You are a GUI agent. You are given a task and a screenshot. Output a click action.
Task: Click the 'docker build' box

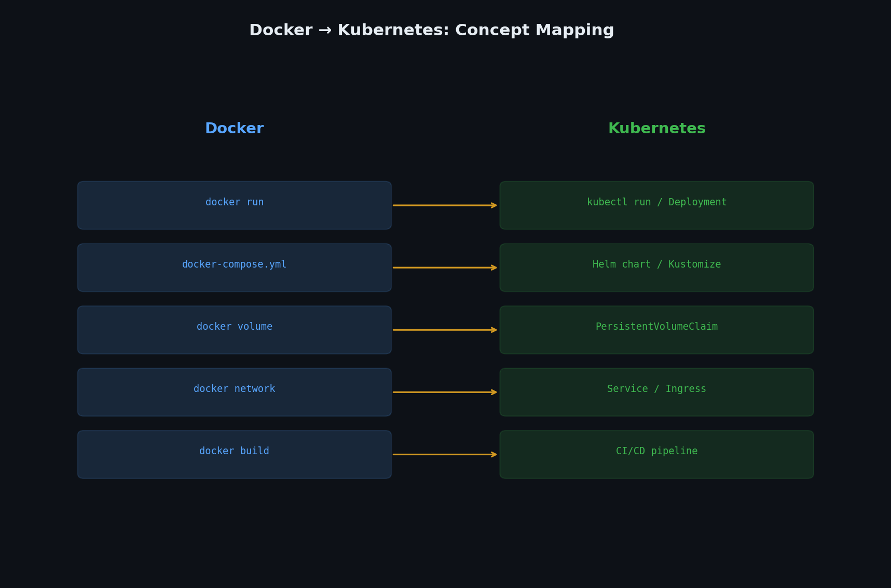coord(235,454)
